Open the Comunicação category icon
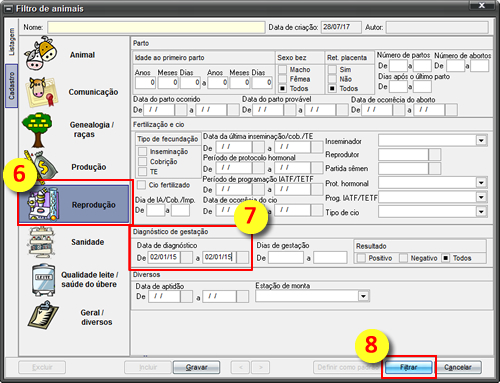500x383 pixels. [42, 92]
